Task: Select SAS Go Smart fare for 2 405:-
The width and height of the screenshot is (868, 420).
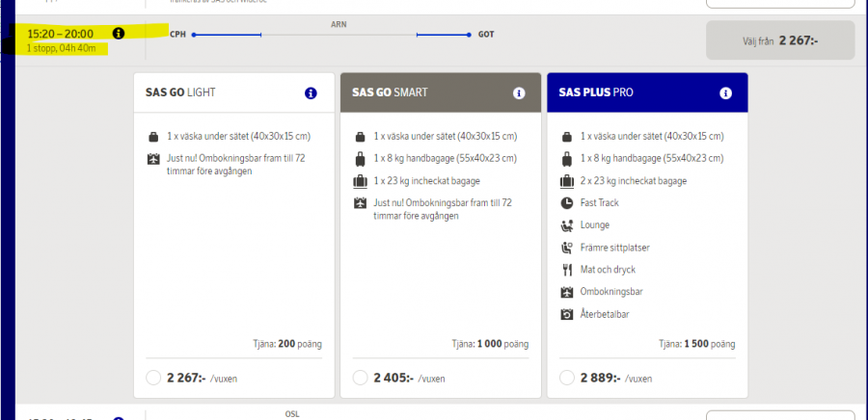Action: pos(360,378)
